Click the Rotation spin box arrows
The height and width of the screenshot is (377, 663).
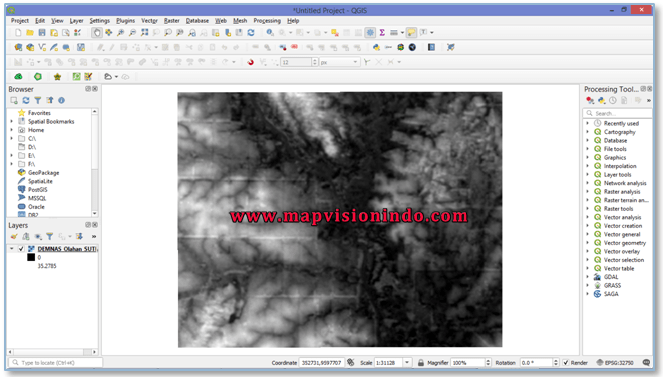coord(556,363)
